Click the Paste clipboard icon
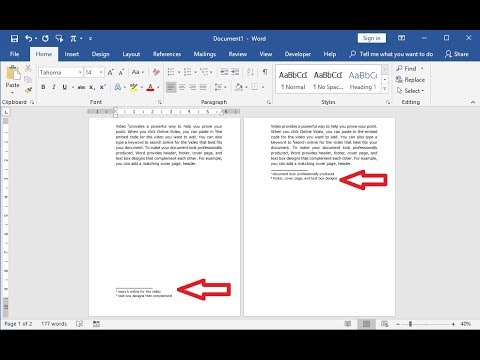The height and width of the screenshot is (360, 480). pos(13,73)
